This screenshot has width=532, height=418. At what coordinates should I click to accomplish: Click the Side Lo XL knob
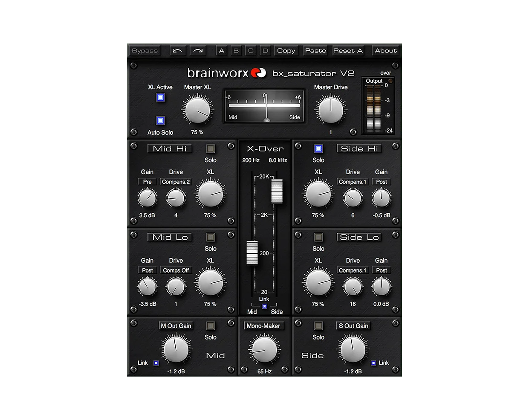click(x=318, y=282)
